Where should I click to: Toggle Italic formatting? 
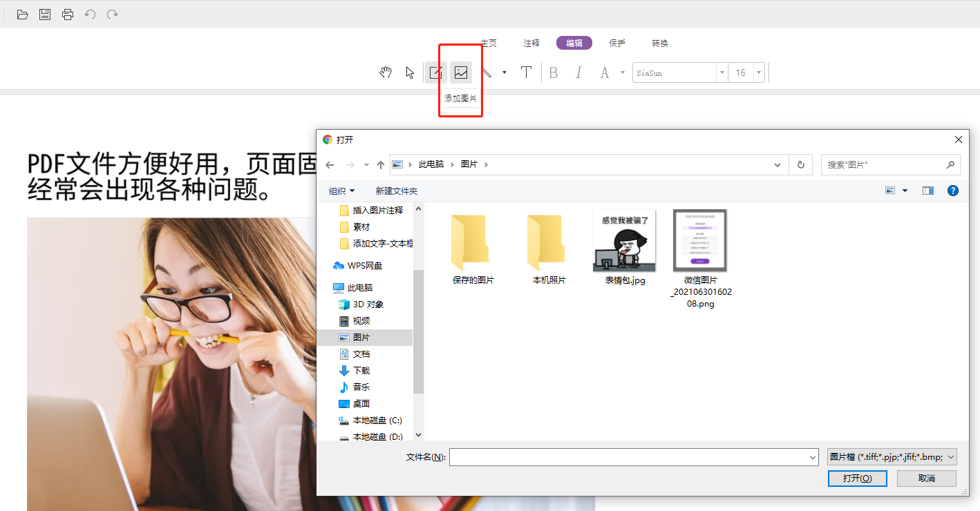pos(578,72)
